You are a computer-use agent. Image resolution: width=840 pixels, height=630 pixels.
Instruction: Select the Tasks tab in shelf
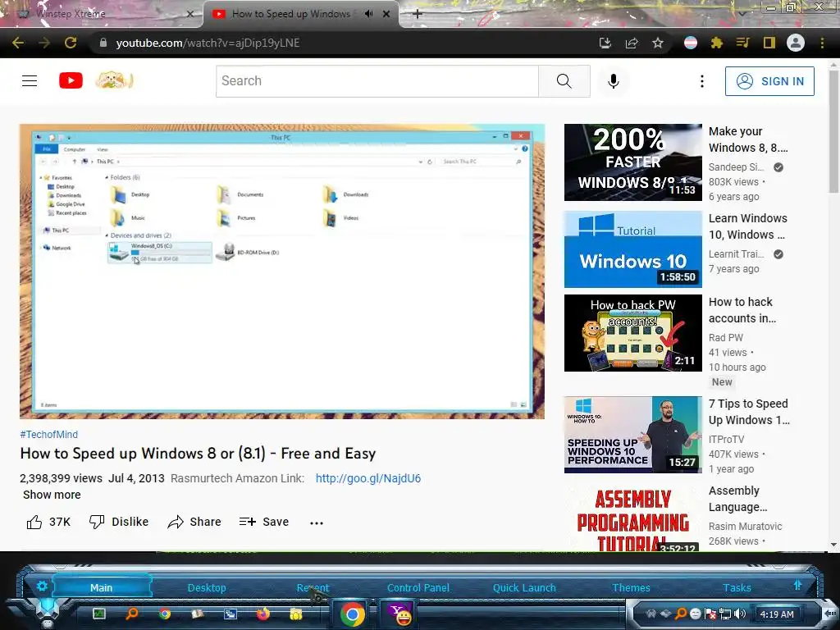pos(737,587)
